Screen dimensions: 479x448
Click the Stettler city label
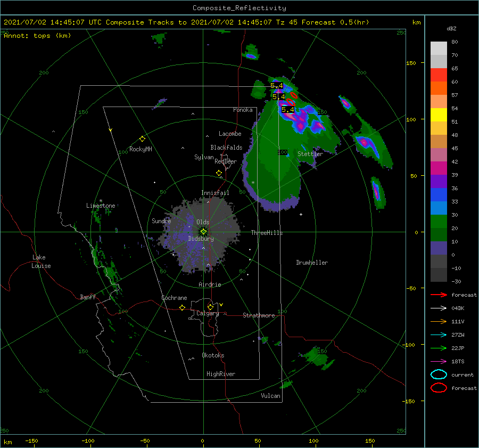(310, 154)
